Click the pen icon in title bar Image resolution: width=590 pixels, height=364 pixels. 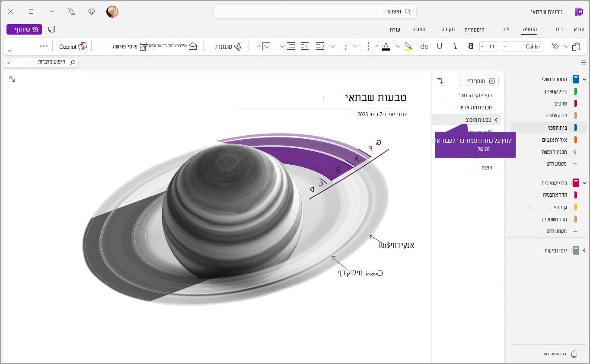point(72,12)
